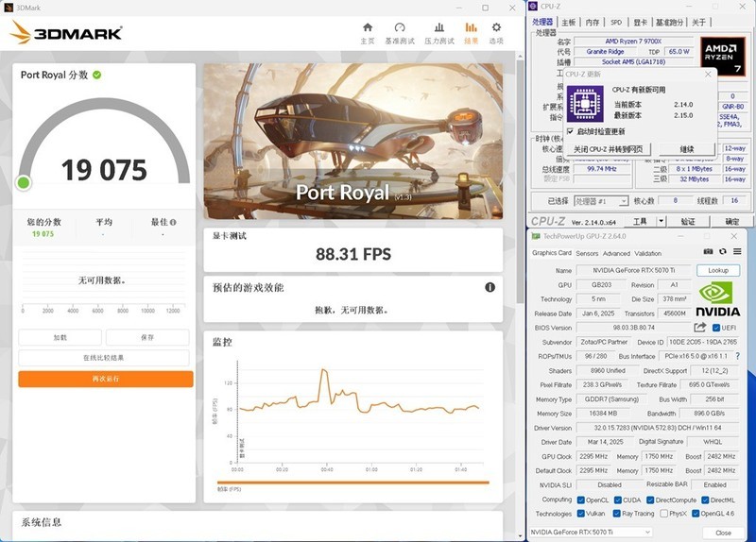Image resolution: width=756 pixels, height=542 pixels.
Task: Open the benchmarks (基准测试) gauge icon
Action: click(400, 27)
